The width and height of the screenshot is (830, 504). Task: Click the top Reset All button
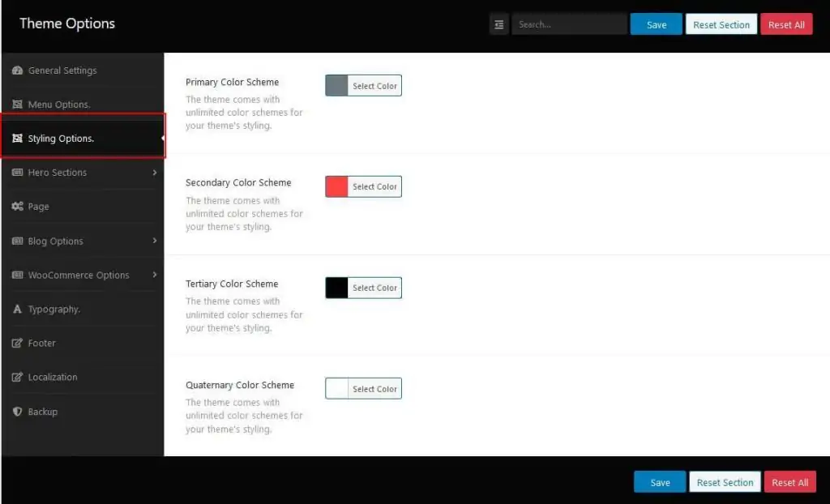pos(786,24)
